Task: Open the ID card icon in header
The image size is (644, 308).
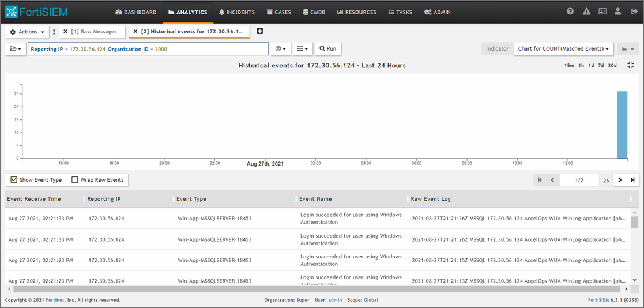Action: (602, 12)
